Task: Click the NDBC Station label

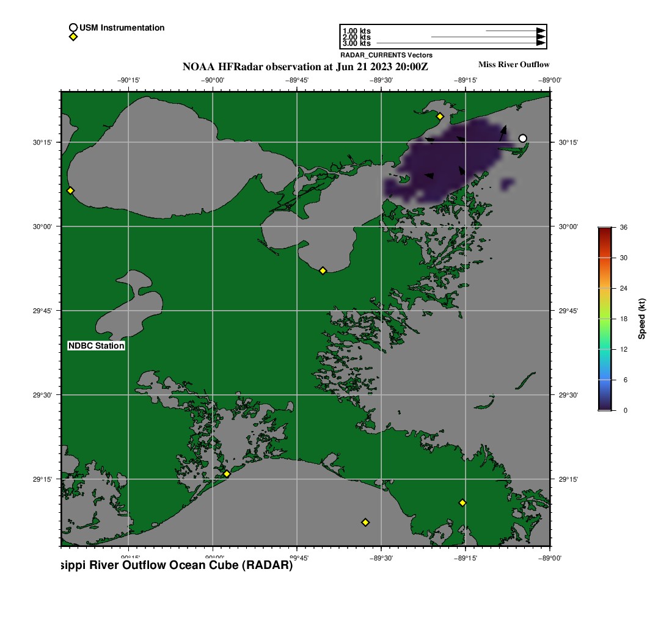Action: click(97, 346)
